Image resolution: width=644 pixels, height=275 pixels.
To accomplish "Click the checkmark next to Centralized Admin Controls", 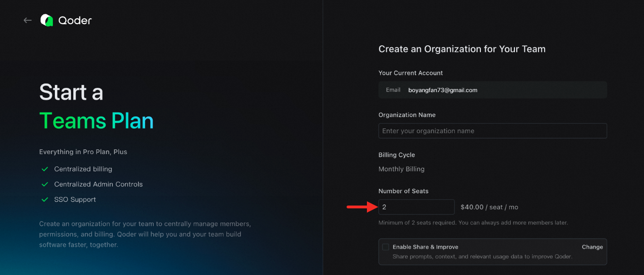I will coord(45,184).
